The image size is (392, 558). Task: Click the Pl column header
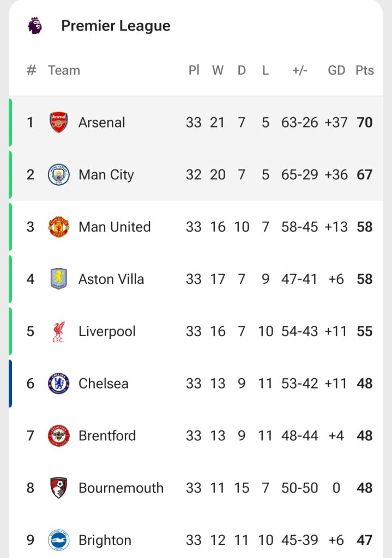click(x=194, y=70)
